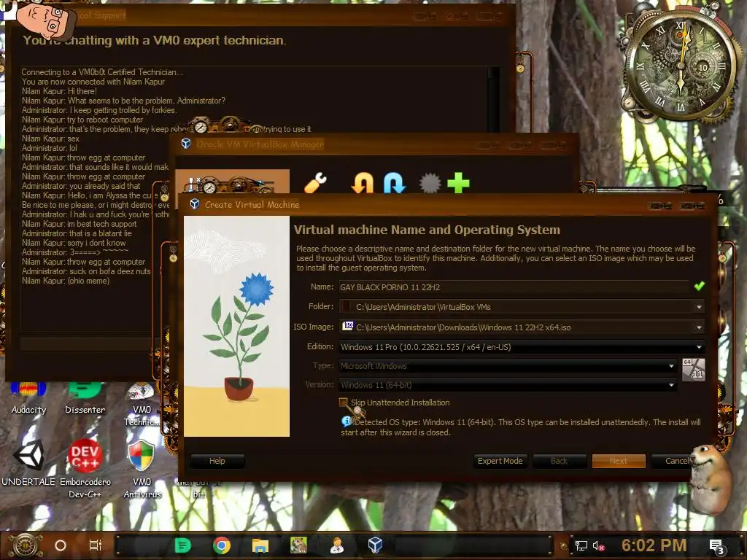Viewport: 747px width, 560px height.
Task: Click the green plus Add machine icon
Action: tap(458, 183)
